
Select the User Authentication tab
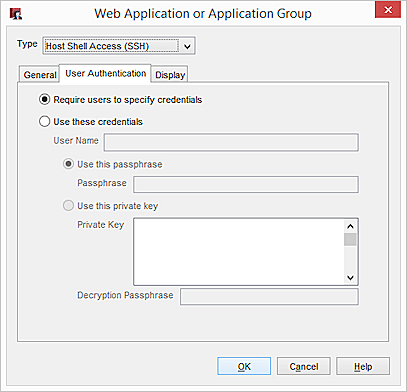105,73
